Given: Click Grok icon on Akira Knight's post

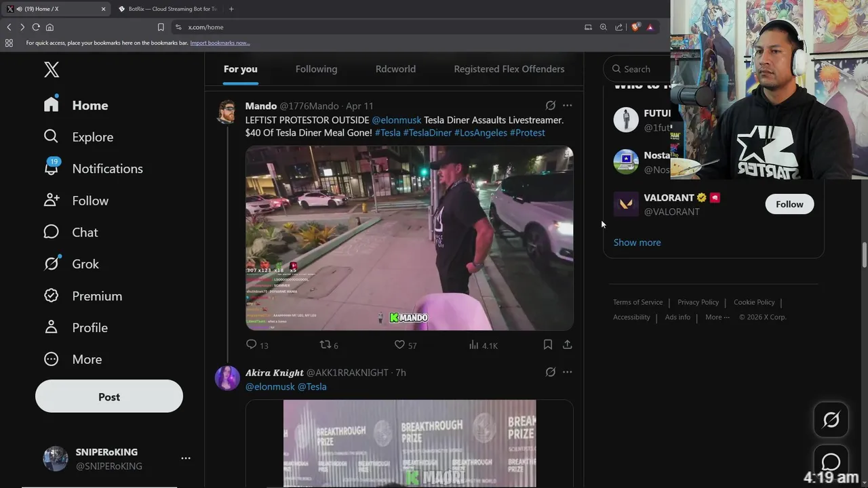Looking at the screenshot, I should (551, 372).
